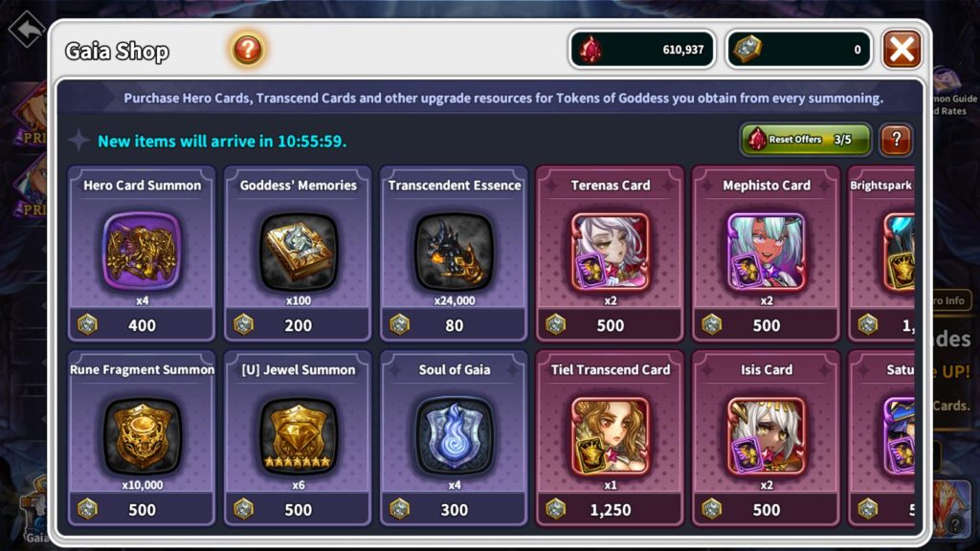Buy Mephisto Card for 500 tokens
Viewport: 980px width, 551px height.
click(x=767, y=325)
